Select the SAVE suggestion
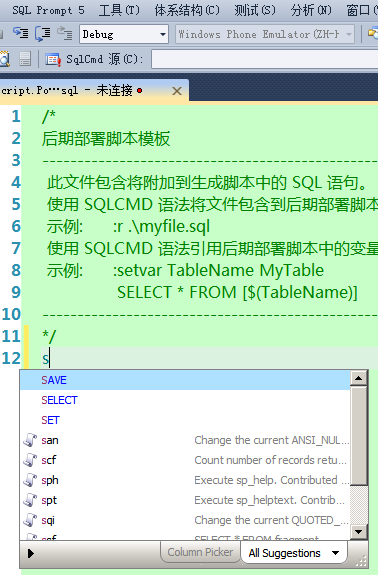Viewport: 378px width, 575px height. [x=185, y=380]
